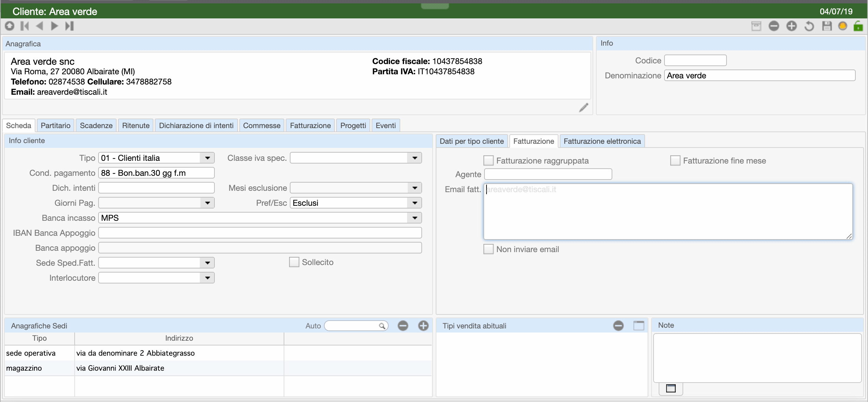This screenshot has height=402, width=868.
Task: Enable Fatturazione raggruppata checkbox
Action: 489,160
